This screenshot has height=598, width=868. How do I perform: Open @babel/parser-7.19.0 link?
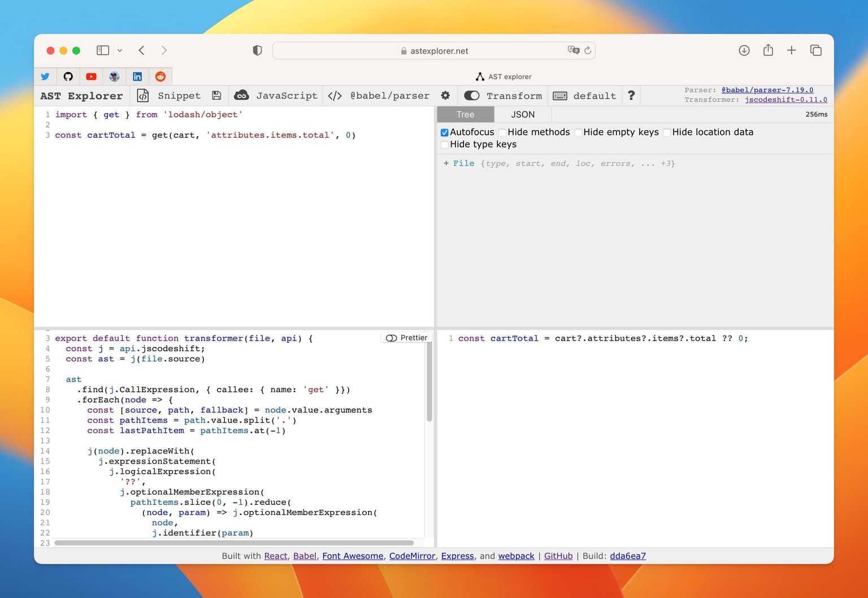(767, 90)
